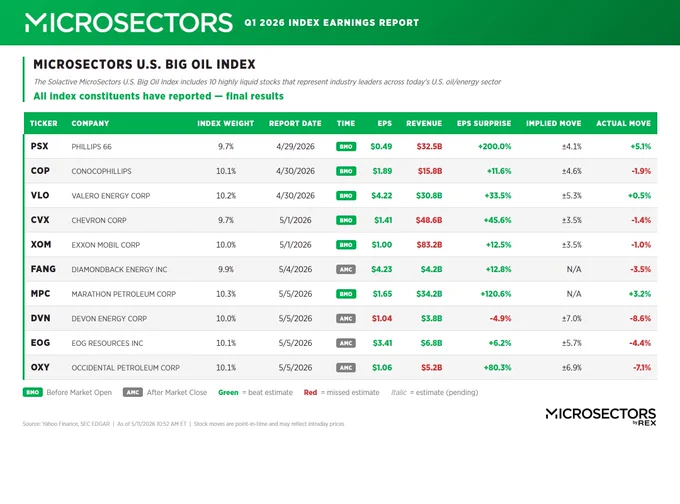Click the Devon implied move ±7.0%
The width and height of the screenshot is (680, 504).
[x=572, y=318]
